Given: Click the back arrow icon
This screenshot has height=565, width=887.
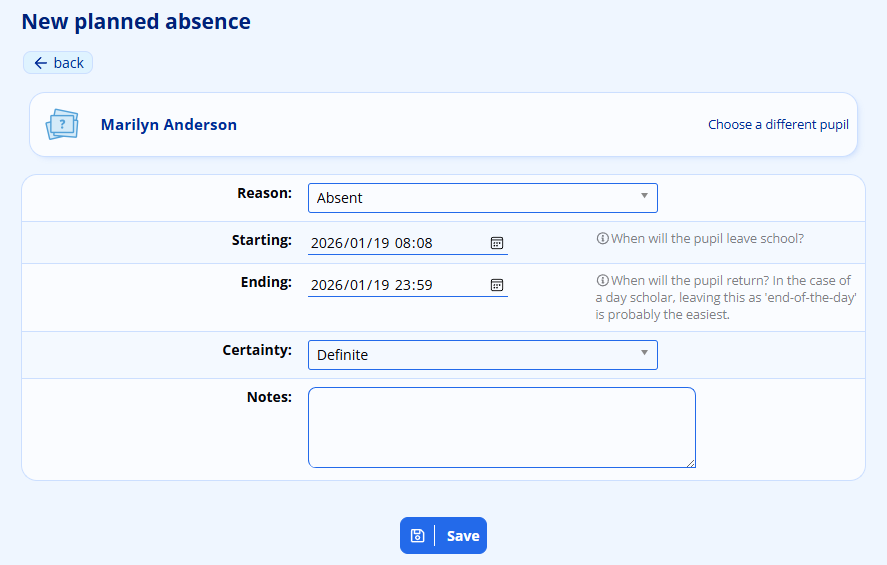Looking at the screenshot, I should pos(40,63).
